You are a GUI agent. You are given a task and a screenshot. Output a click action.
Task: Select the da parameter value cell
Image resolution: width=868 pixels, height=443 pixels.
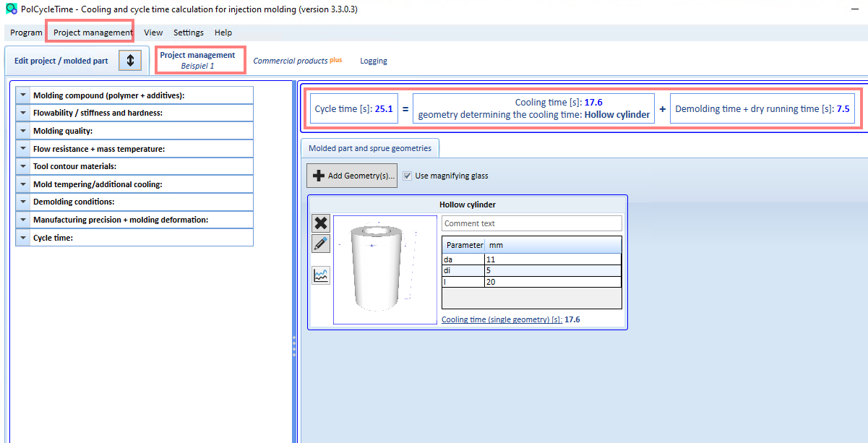(553, 259)
